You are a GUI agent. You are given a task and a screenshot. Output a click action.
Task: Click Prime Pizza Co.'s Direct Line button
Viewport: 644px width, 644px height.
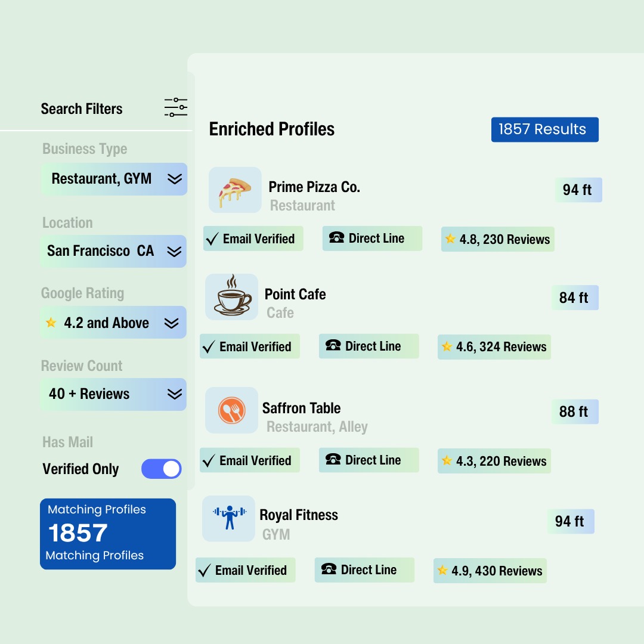click(x=372, y=238)
